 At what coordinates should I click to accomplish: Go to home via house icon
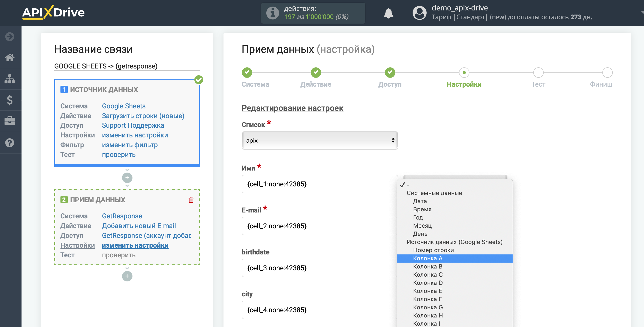[10, 58]
